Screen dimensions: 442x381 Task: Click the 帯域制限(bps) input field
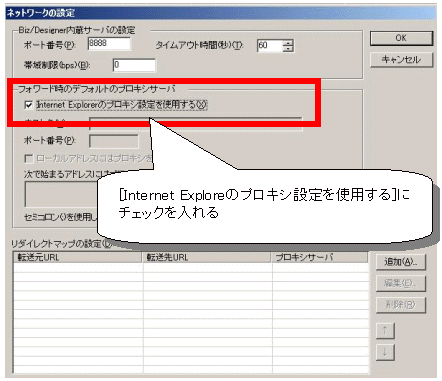click(134, 65)
